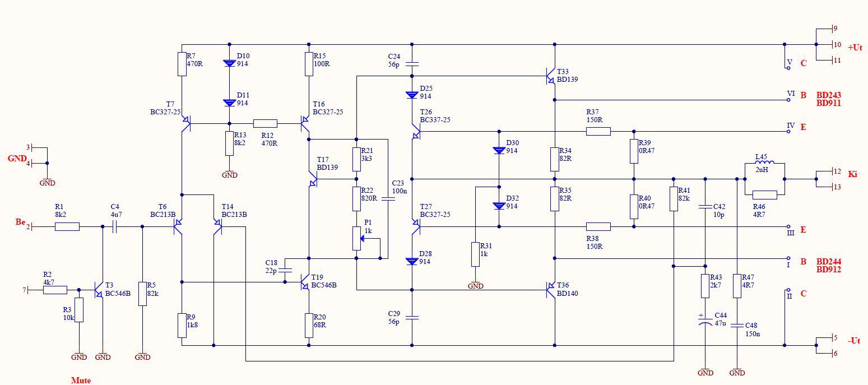Click the red '-Ut' supply label

(854, 341)
